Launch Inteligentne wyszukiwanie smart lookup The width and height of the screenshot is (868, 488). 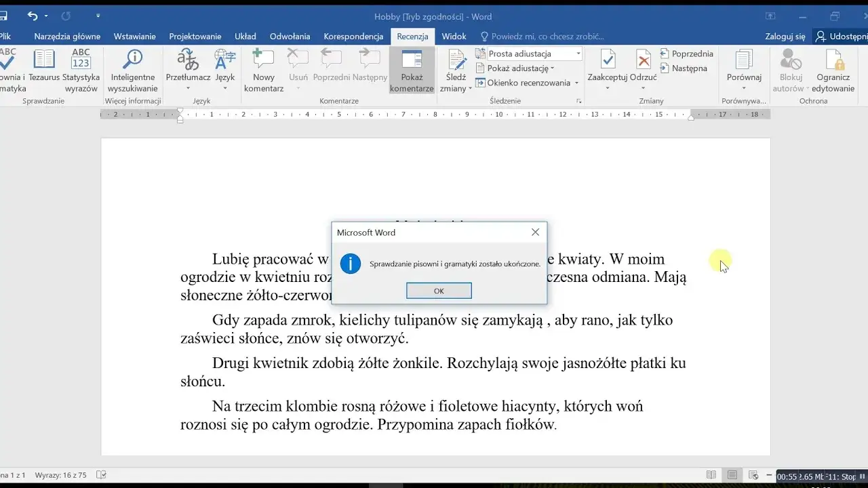[133, 70]
